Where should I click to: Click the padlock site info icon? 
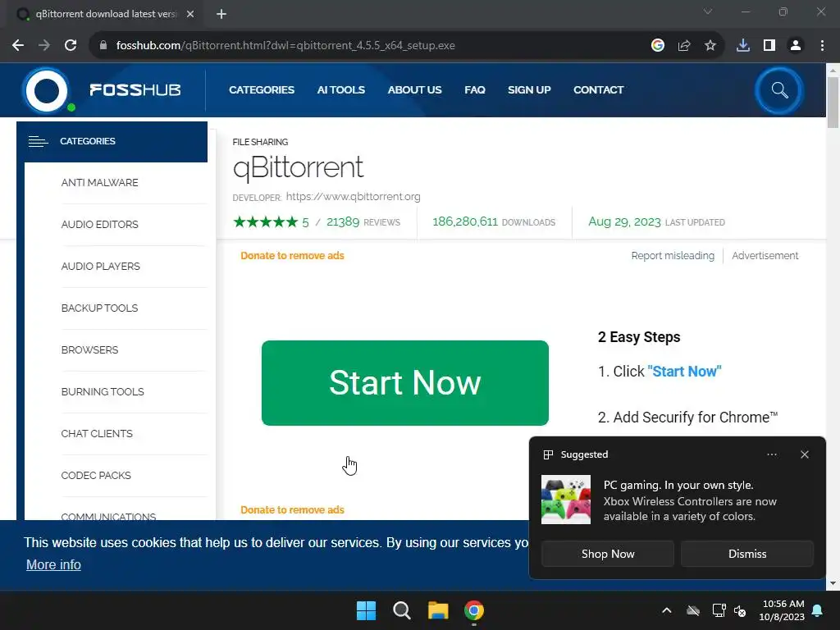[103, 46]
